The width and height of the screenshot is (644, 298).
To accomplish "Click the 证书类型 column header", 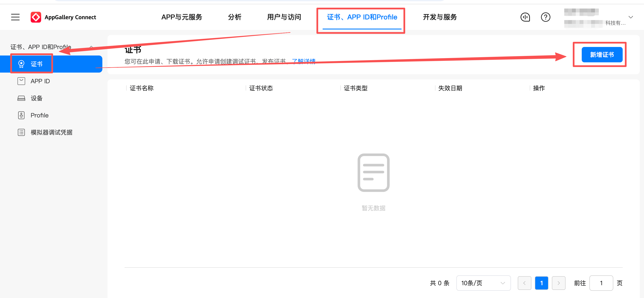I will (355, 88).
